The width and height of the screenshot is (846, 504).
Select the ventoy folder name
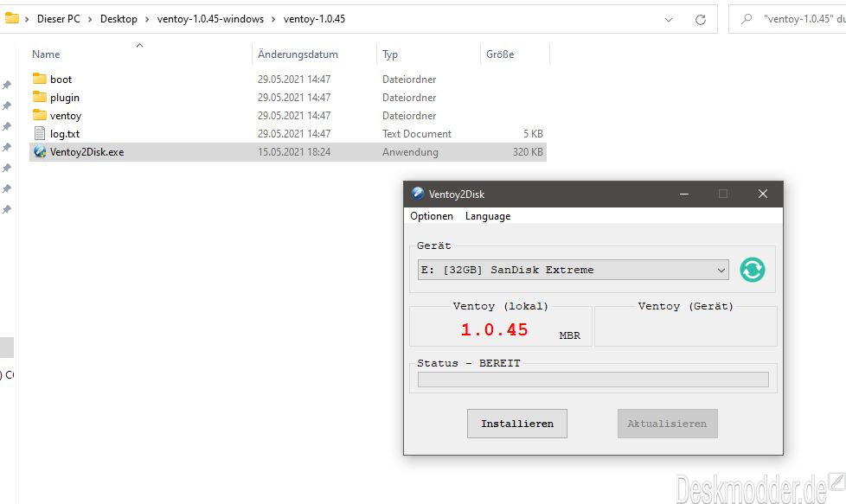66,116
